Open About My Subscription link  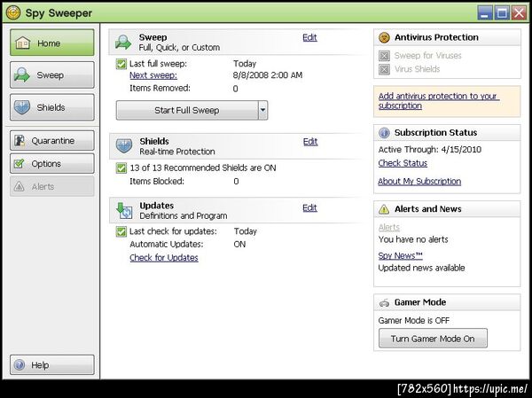tap(419, 181)
